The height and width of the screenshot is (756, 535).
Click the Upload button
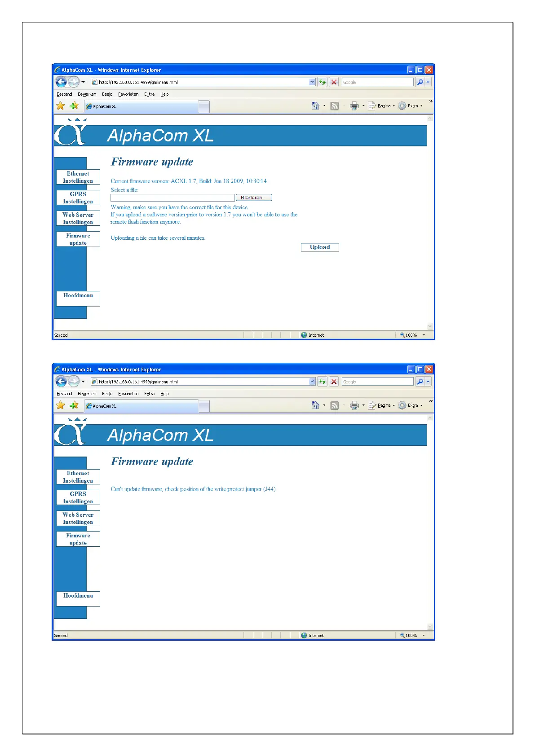coord(320,247)
